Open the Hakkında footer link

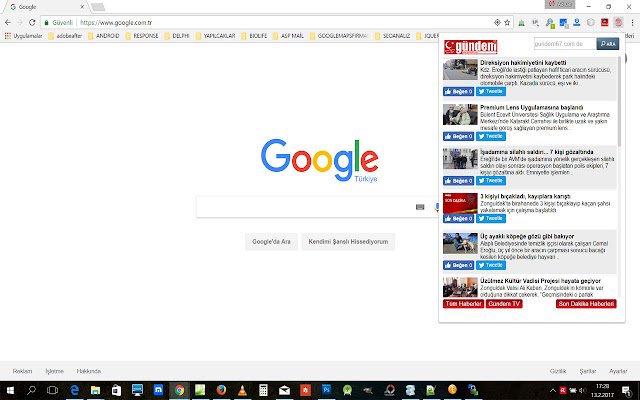(x=89, y=371)
